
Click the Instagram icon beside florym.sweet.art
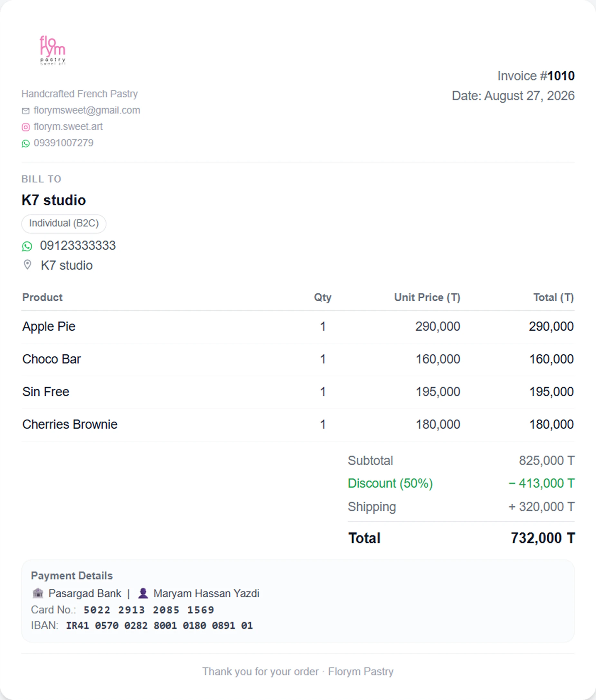click(x=26, y=127)
